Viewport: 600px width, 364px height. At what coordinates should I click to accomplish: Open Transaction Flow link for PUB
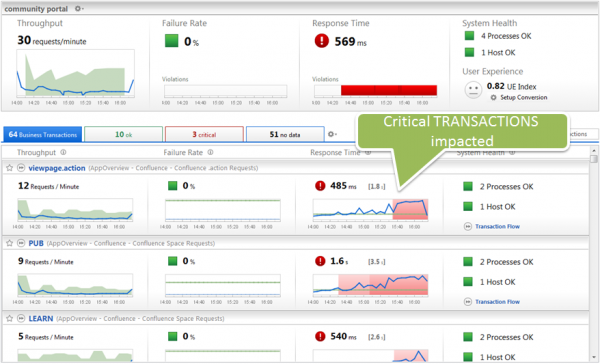[x=497, y=302]
